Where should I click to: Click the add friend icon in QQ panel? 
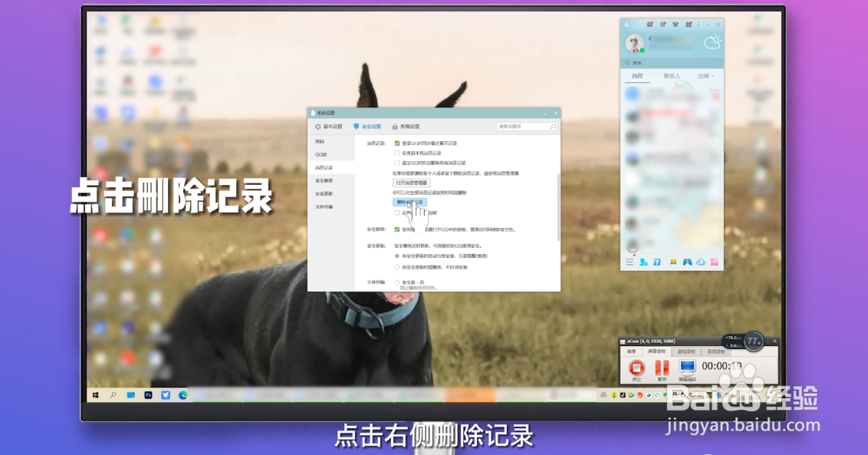643,262
